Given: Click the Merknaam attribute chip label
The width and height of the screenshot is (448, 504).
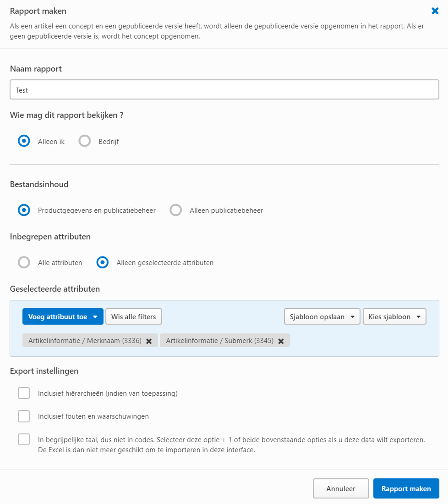Looking at the screenshot, I should [x=85, y=340].
